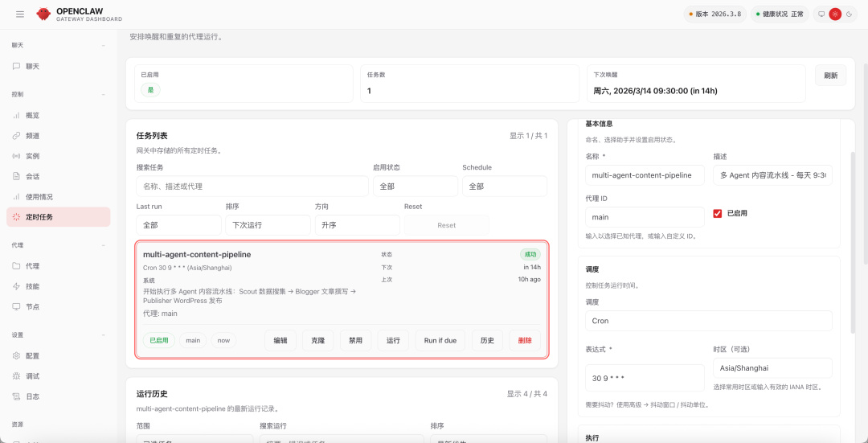Open the hamburger menu icon

click(x=20, y=14)
